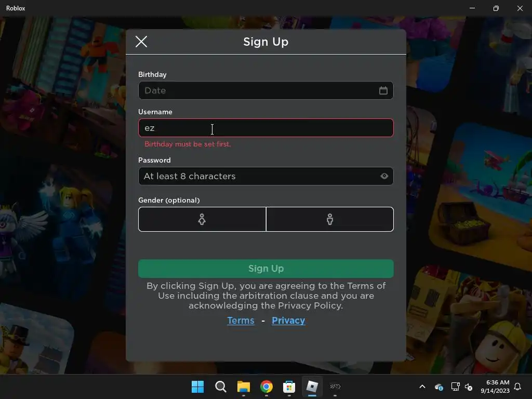Screen dimensions: 532x399
Task: Open the notifications bell icon
Action: pyautogui.click(x=517, y=387)
